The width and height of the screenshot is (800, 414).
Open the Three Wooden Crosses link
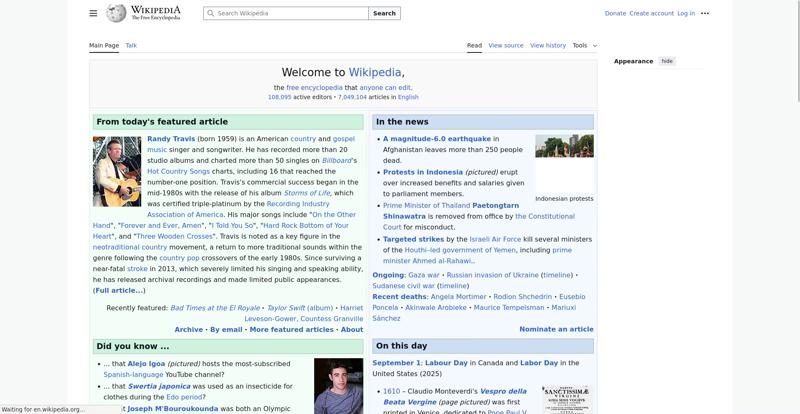click(x=174, y=236)
